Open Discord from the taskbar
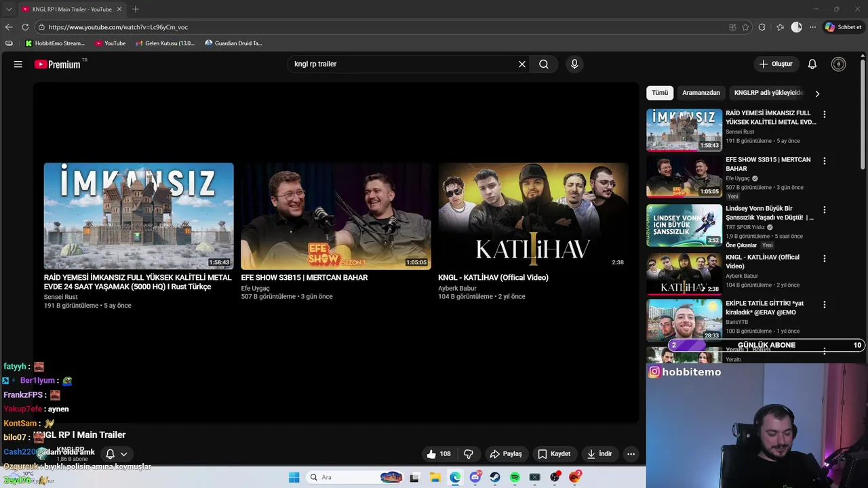Viewport: 868px width, 488px height. [x=475, y=477]
